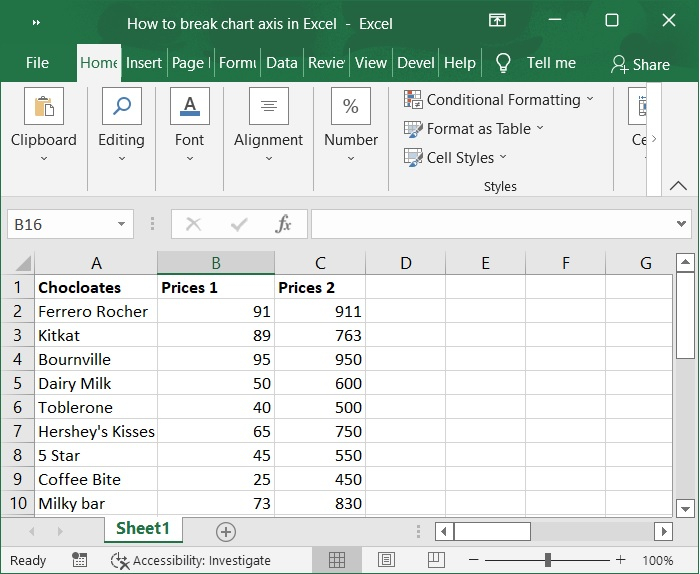Add a new sheet with plus icon
This screenshot has height=574, width=700.
[226, 531]
